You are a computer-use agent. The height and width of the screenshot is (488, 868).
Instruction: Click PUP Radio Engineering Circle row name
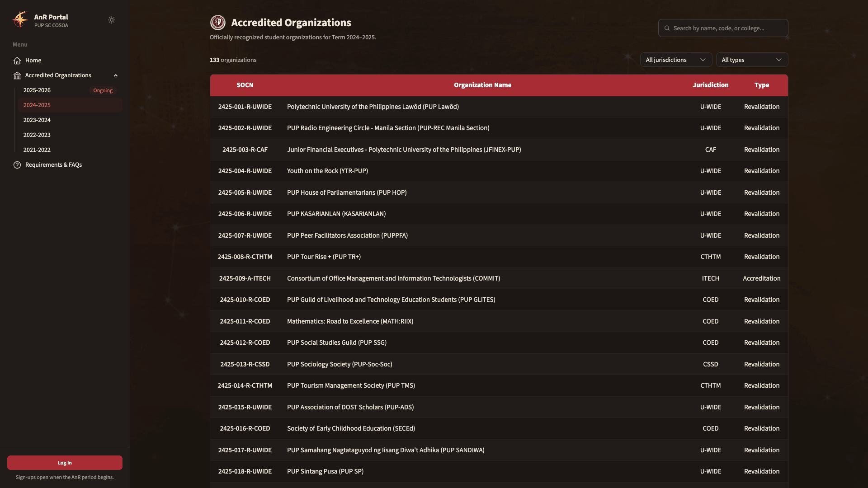[x=388, y=128]
